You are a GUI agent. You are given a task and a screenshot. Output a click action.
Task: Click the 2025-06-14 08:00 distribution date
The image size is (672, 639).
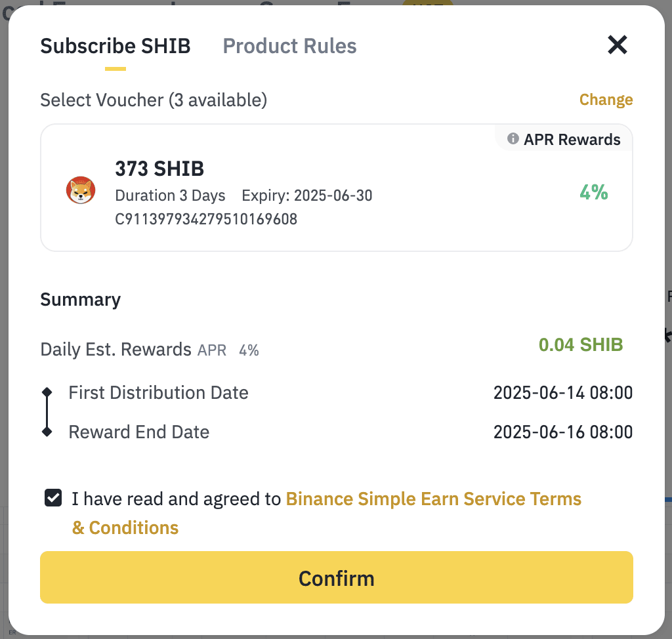pyautogui.click(x=563, y=393)
